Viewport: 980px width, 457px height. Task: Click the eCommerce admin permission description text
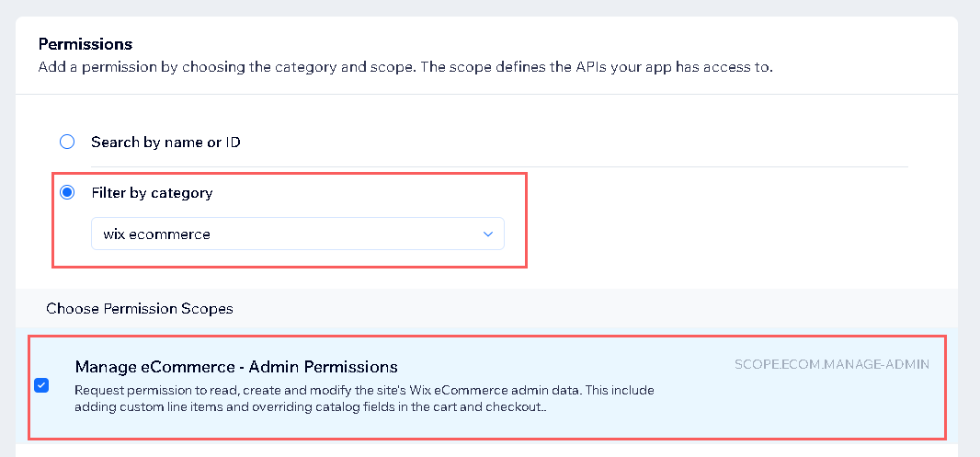364,397
